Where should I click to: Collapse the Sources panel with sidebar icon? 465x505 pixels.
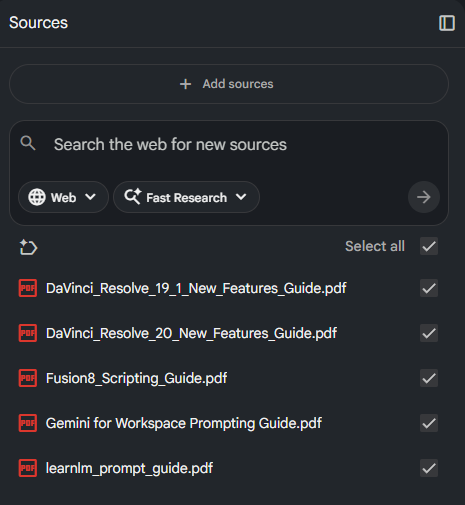tap(447, 23)
